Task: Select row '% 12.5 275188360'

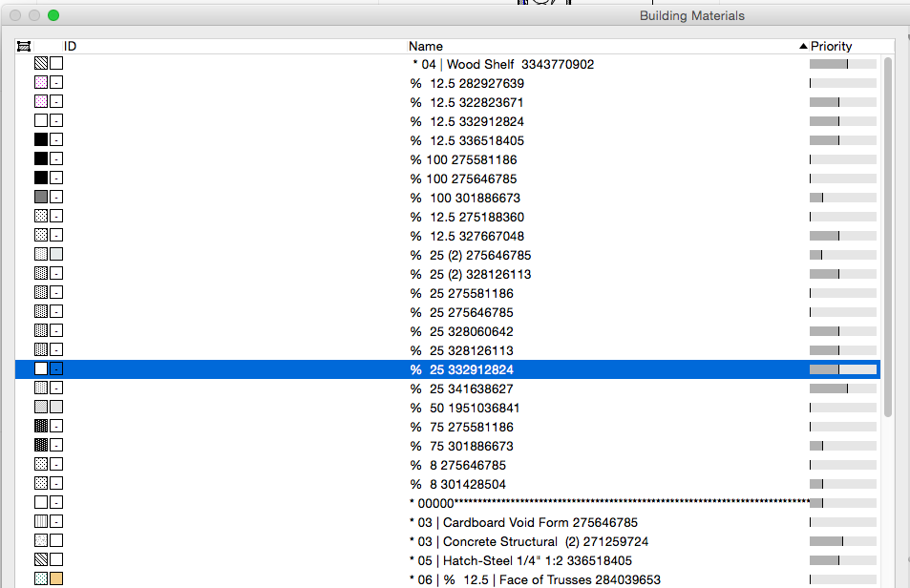Action: click(x=448, y=217)
